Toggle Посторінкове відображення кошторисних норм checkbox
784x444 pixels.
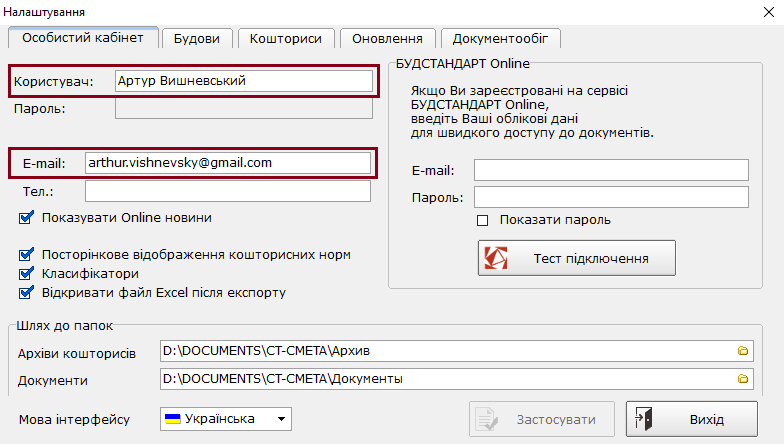(x=26, y=255)
